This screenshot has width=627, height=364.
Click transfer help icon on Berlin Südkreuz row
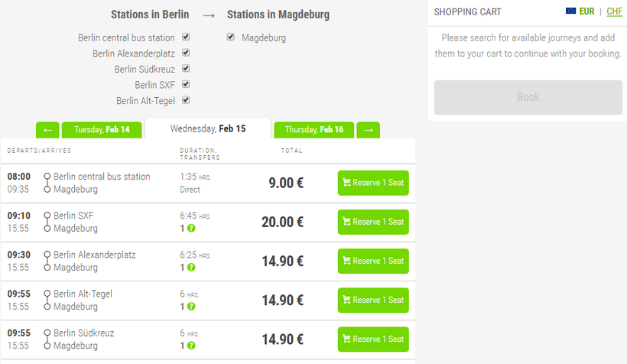click(191, 346)
